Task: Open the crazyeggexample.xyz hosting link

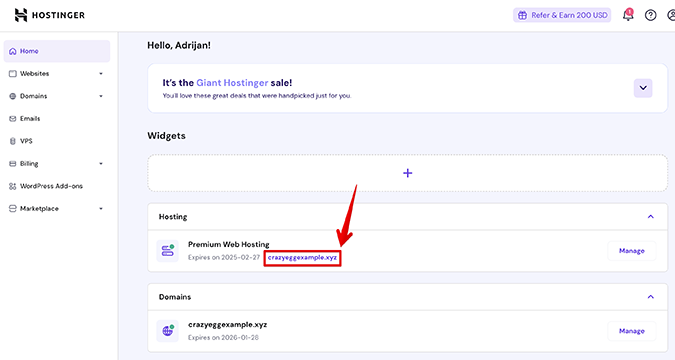Action: (302, 258)
